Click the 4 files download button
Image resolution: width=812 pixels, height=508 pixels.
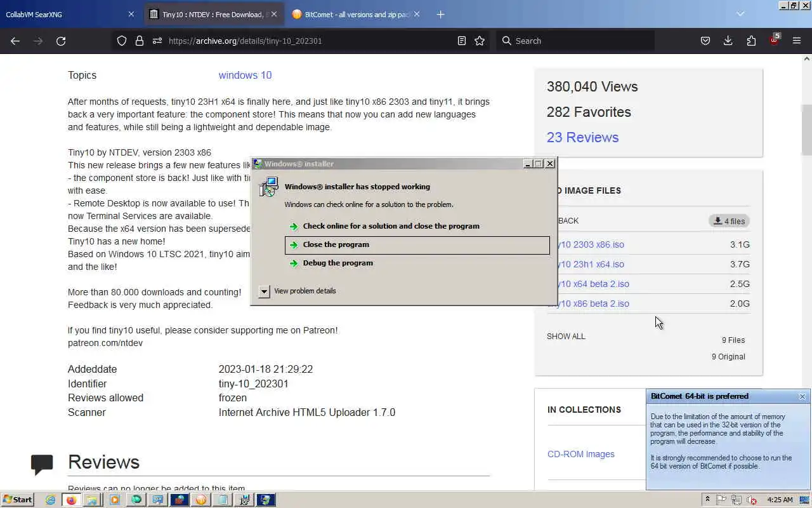729,221
